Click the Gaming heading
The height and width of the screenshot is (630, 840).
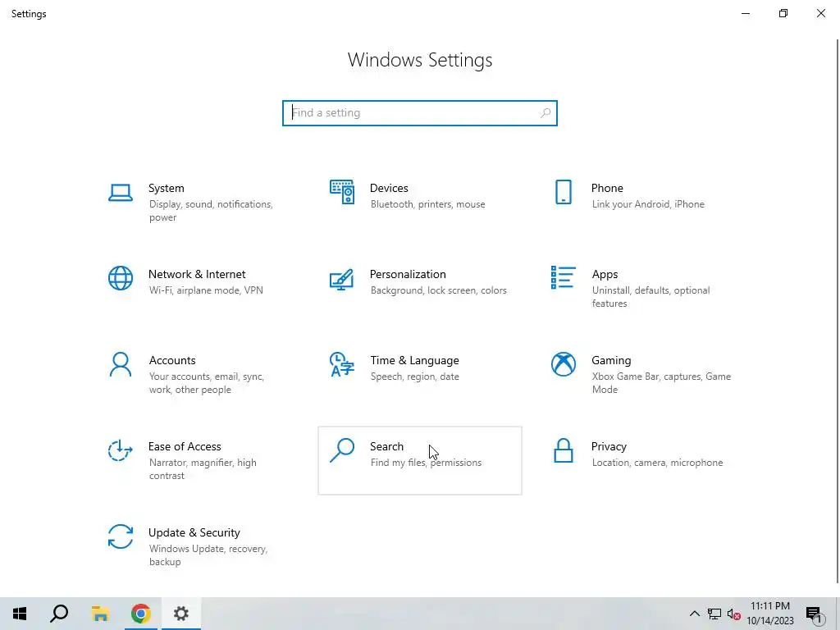click(611, 361)
